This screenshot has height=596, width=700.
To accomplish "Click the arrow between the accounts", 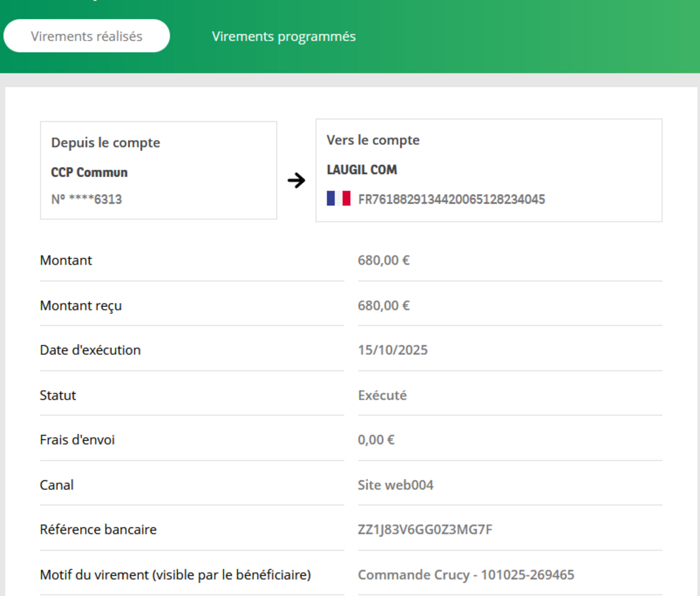I will pos(296,180).
